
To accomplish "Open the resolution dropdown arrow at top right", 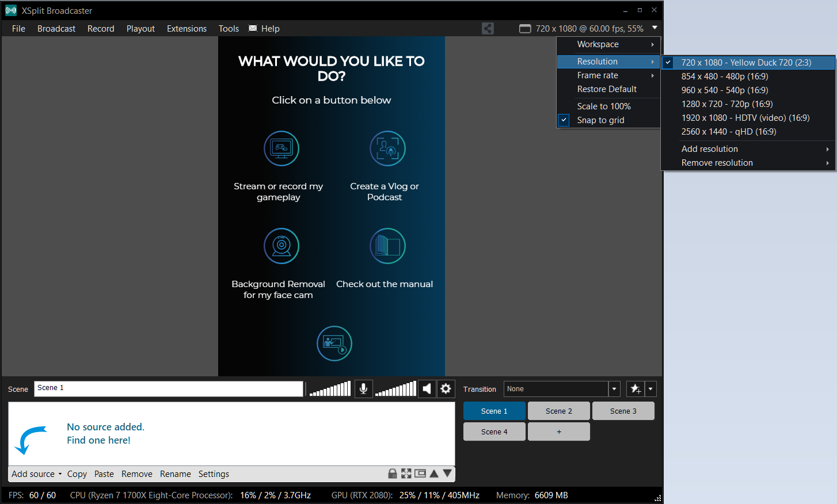I will (655, 28).
